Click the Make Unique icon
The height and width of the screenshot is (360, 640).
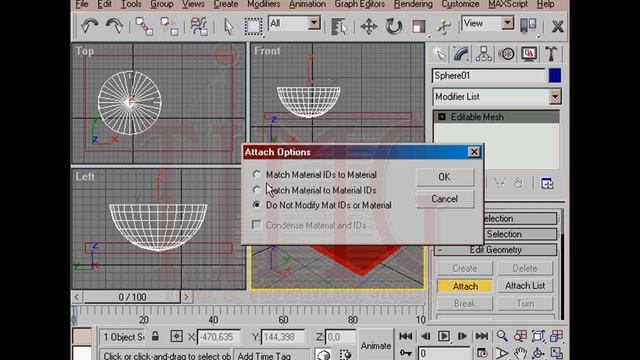click(500, 183)
